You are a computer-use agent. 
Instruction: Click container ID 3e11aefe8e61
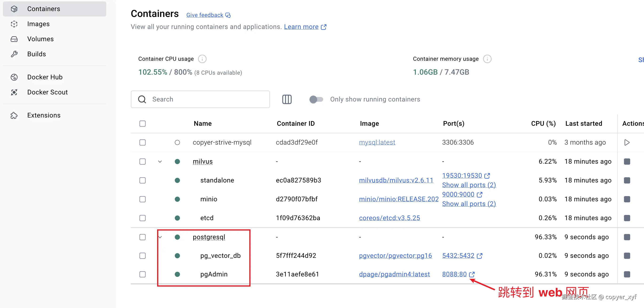pos(297,274)
